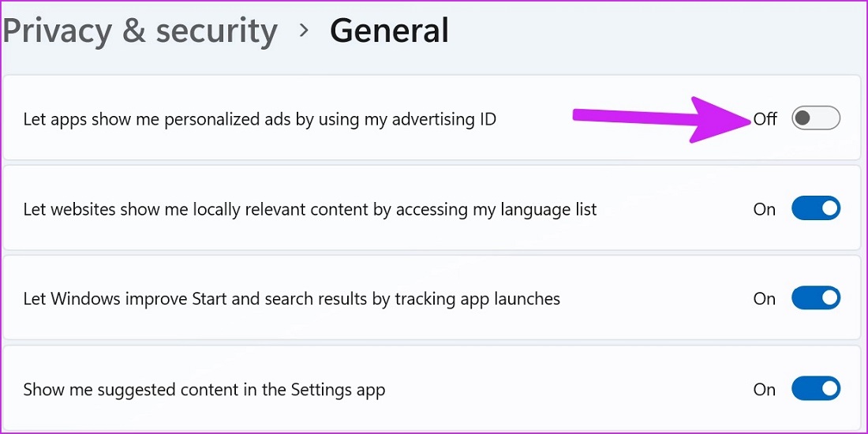Viewport: 868px width, 434px height.
Task: Click the General page heading
Action: [x=389, y=32]
